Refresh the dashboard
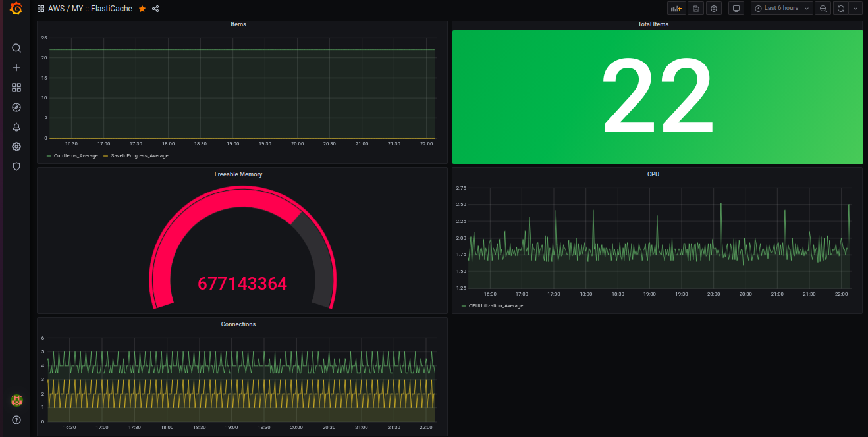868x437 pixels. click(840, 9)
